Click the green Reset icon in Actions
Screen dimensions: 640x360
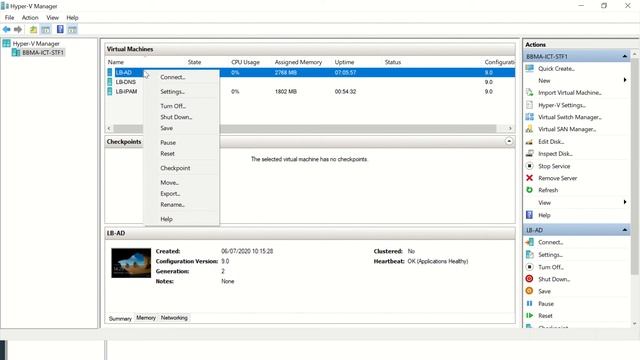point(529,316)
